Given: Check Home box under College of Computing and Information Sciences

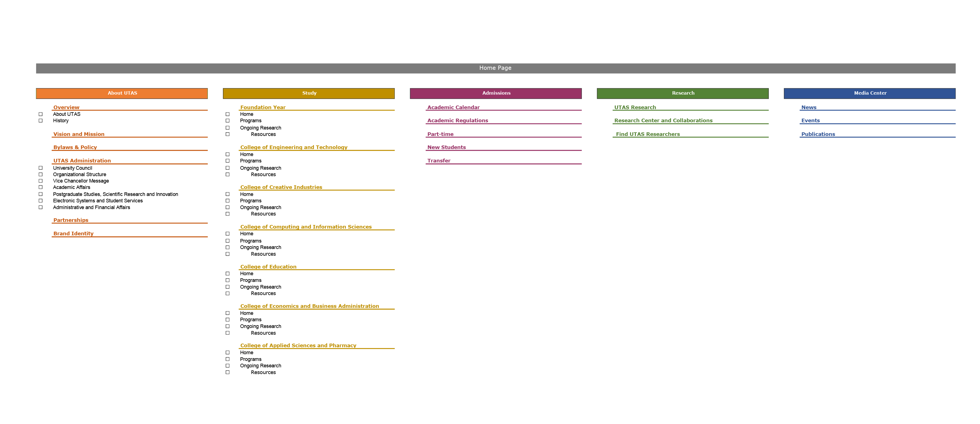Looking at the screenshot, I should coord(227,234).
